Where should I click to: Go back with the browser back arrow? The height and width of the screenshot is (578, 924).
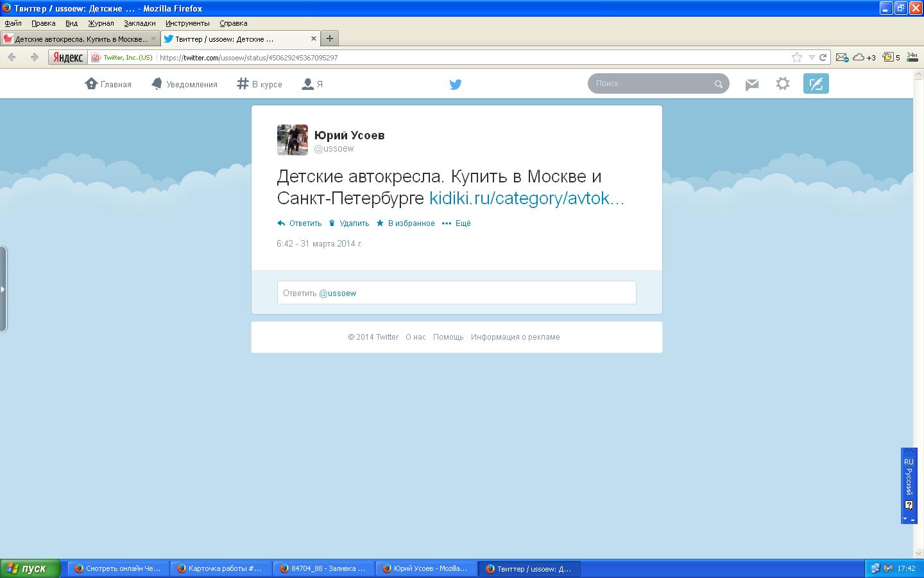coord(12,57)
